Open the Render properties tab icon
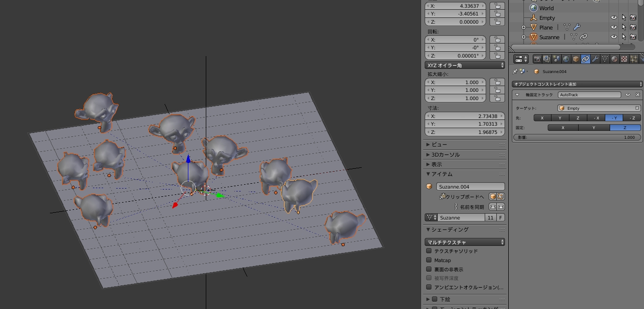Image resolution: width=644 pixels, height=309 pixels. 537,59
